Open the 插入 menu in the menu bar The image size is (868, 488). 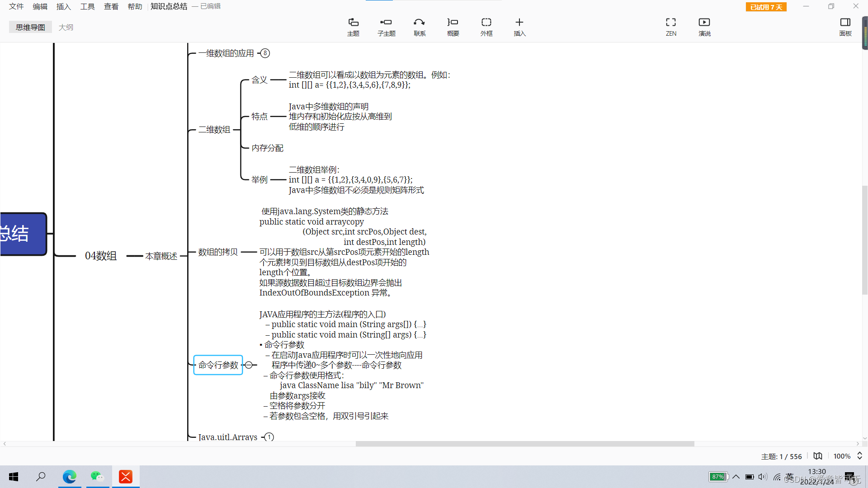(x=63, y=6)
